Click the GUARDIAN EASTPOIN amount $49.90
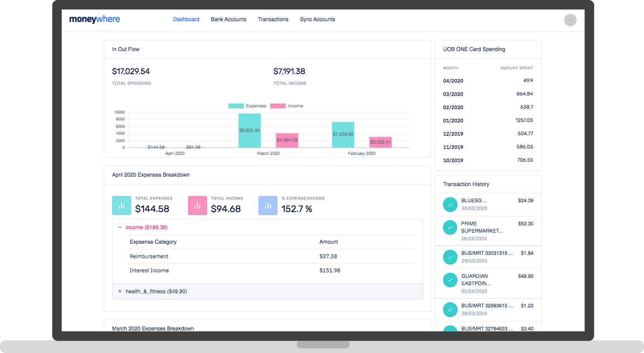Screen dimensions: 644x353 [x=526, y=276]
